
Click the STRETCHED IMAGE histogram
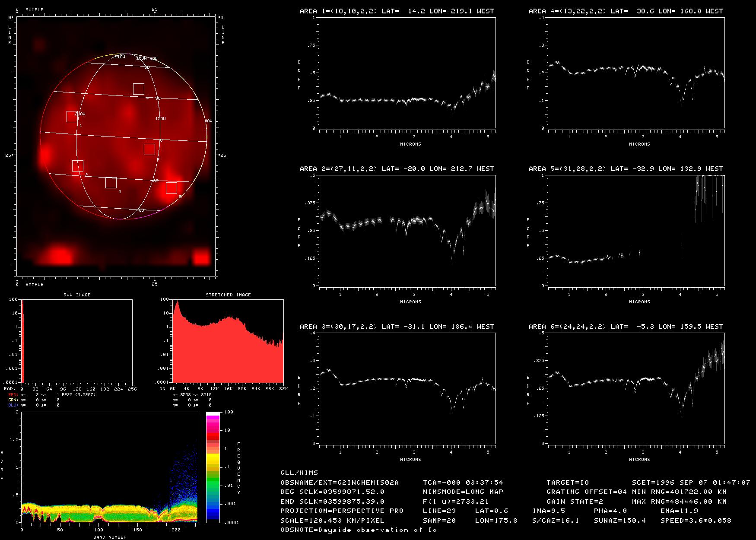coord(228,341)
